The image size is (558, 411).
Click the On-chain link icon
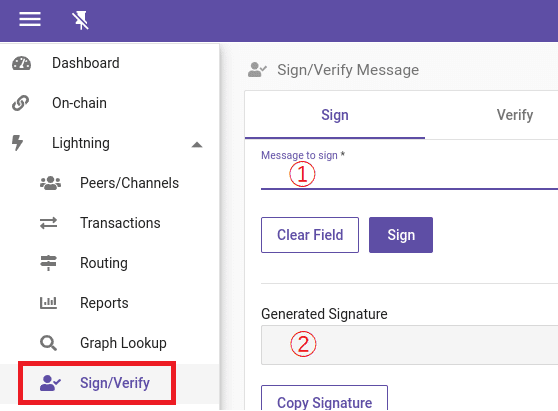click(x=20, y=103)
